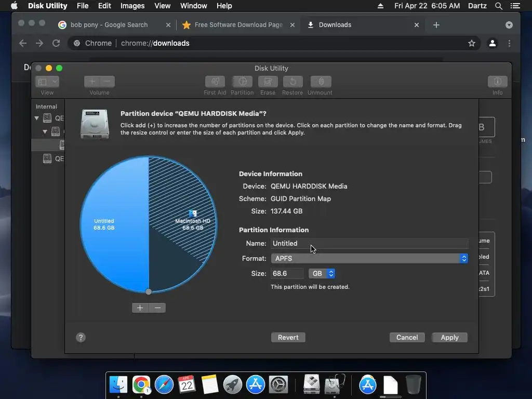532x399 pixels.
Task: Collapse the nested container in the sidebar
Action: coord(45,131)
